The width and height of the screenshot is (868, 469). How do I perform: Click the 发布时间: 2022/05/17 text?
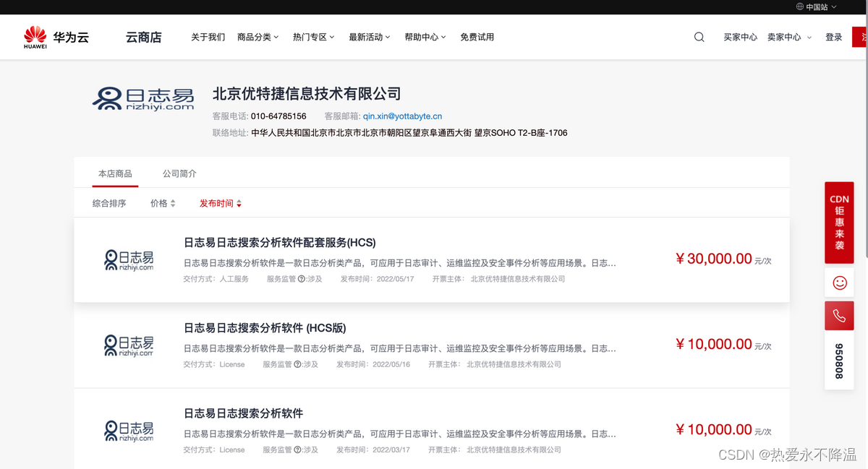(x=377, y=279)
